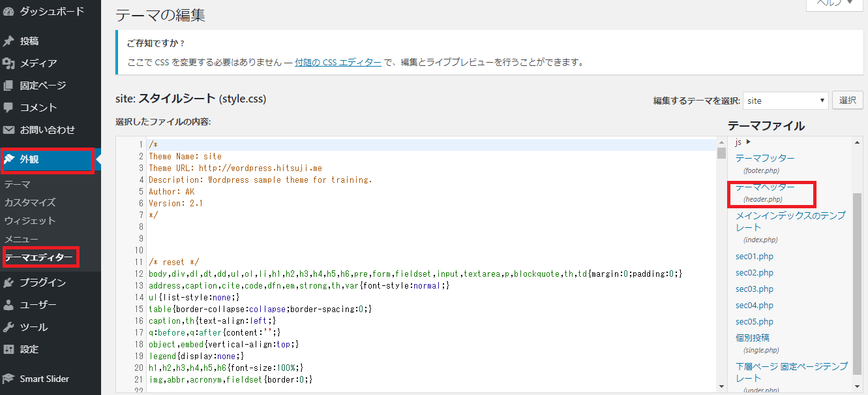Click the Posts pushpin icon

[x=8, y=41]
